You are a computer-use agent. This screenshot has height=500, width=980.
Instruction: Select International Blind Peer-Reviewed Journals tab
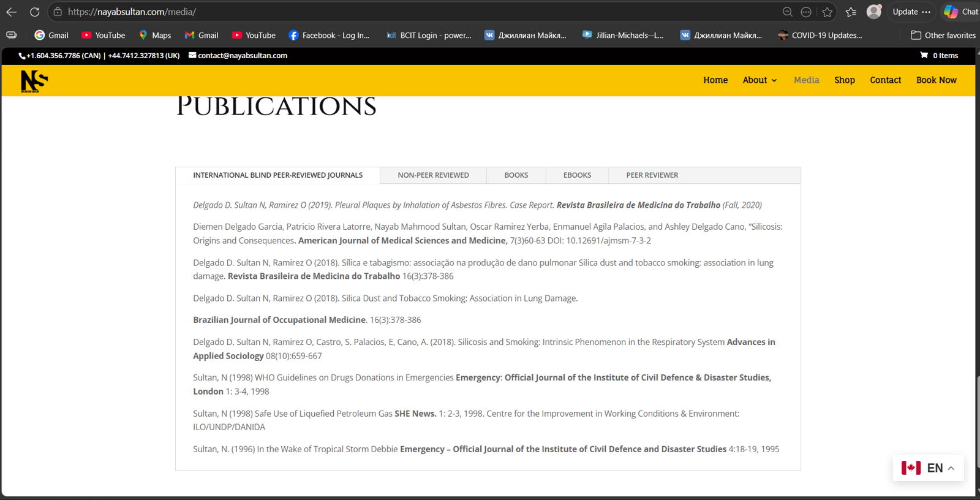(277, 175)
